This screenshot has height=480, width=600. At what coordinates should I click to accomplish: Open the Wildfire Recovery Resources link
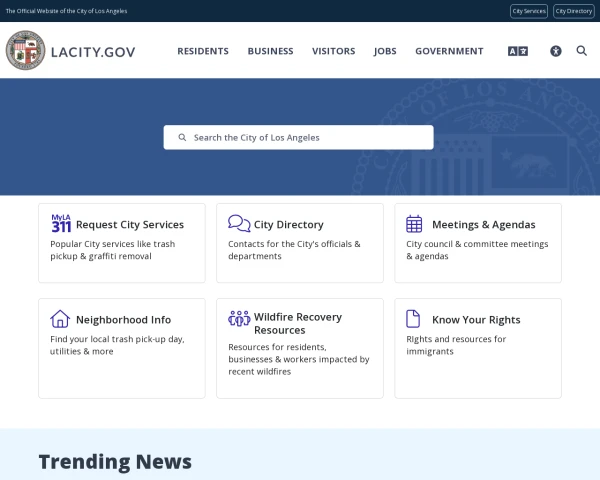[297, 323]
